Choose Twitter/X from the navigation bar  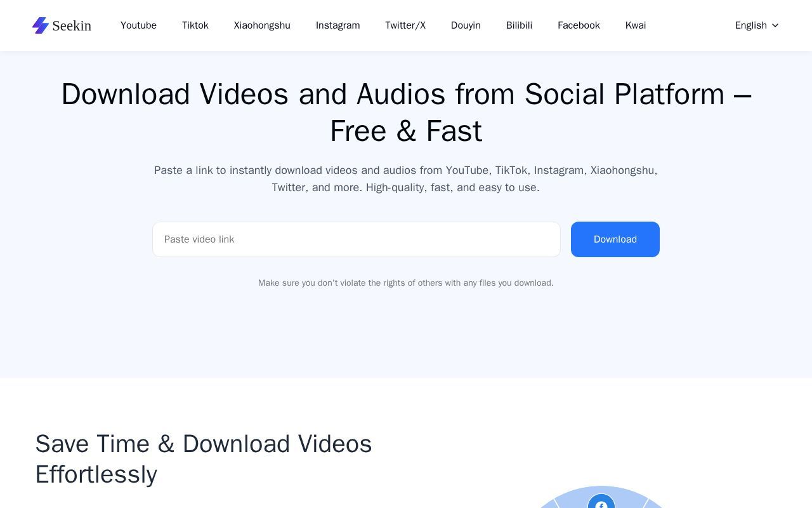click(x=405, y=25)
